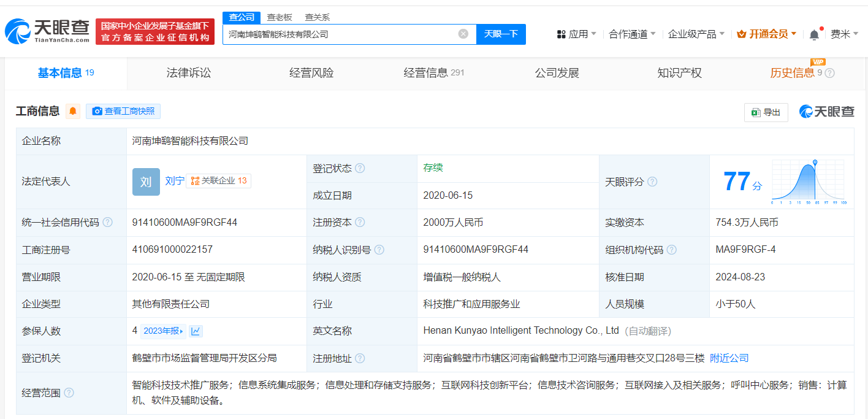Open the 应用 dropdown menu

click(x=576, y=34)
